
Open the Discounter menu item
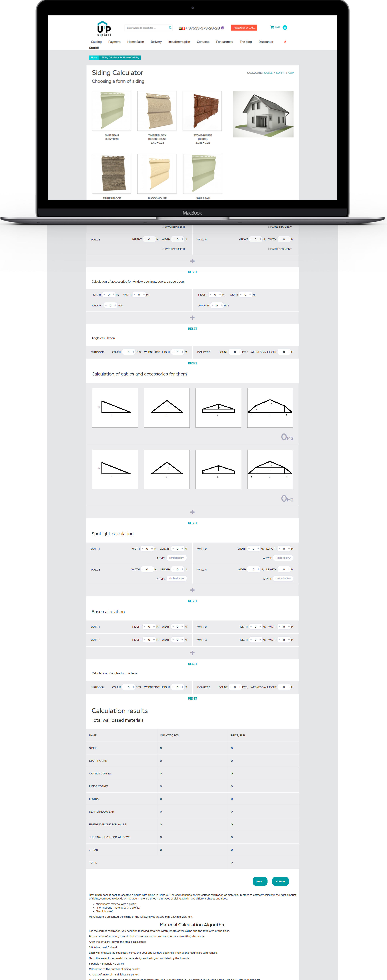266,42
